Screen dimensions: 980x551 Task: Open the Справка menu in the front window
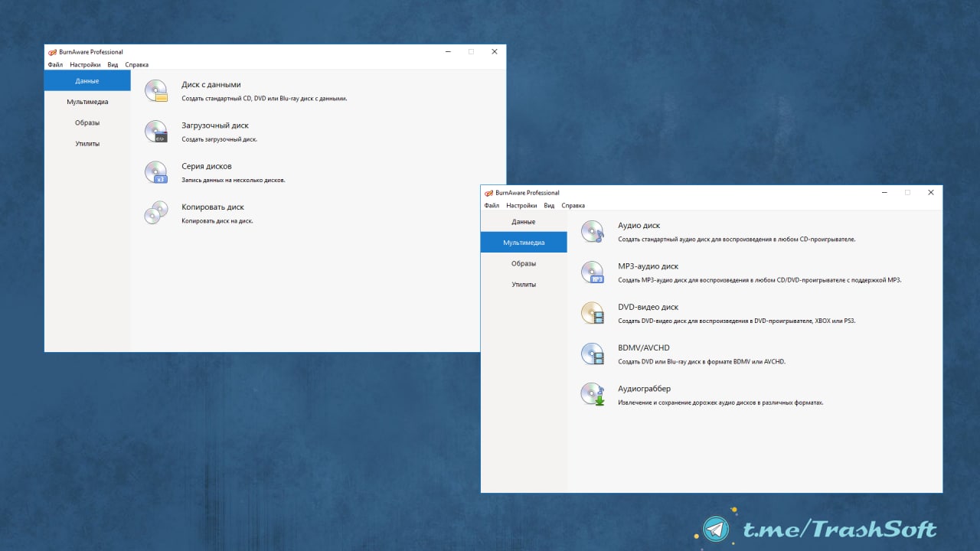[x=573, y=206]
